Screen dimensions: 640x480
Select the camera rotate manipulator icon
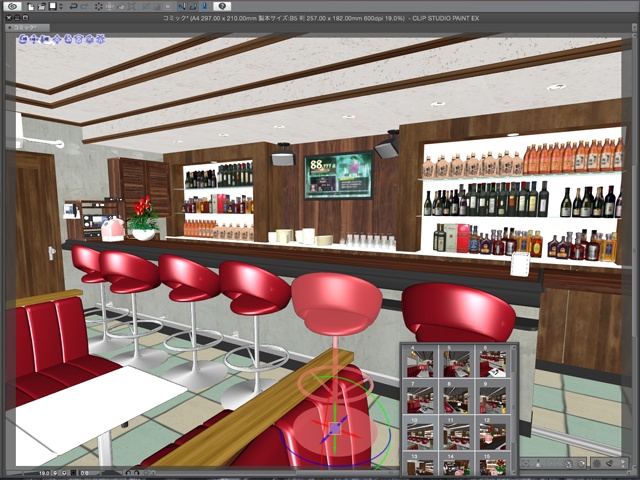tap(23, 39)
